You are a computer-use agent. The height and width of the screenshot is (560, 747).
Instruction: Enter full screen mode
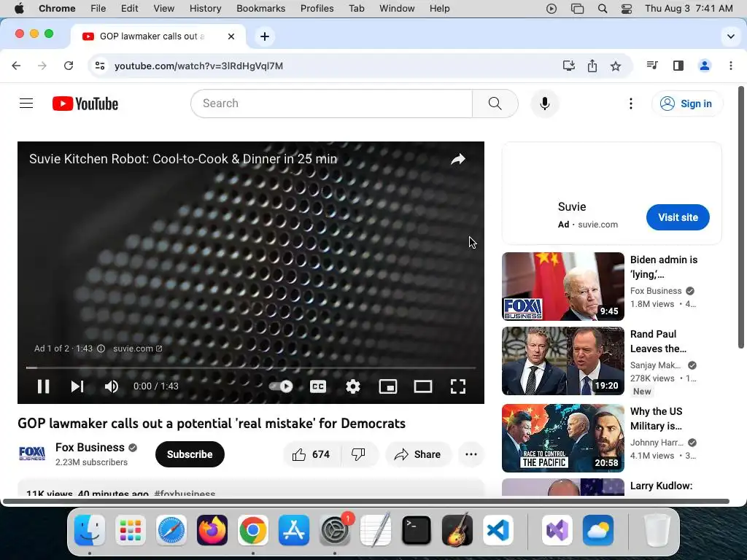[458, 386]
